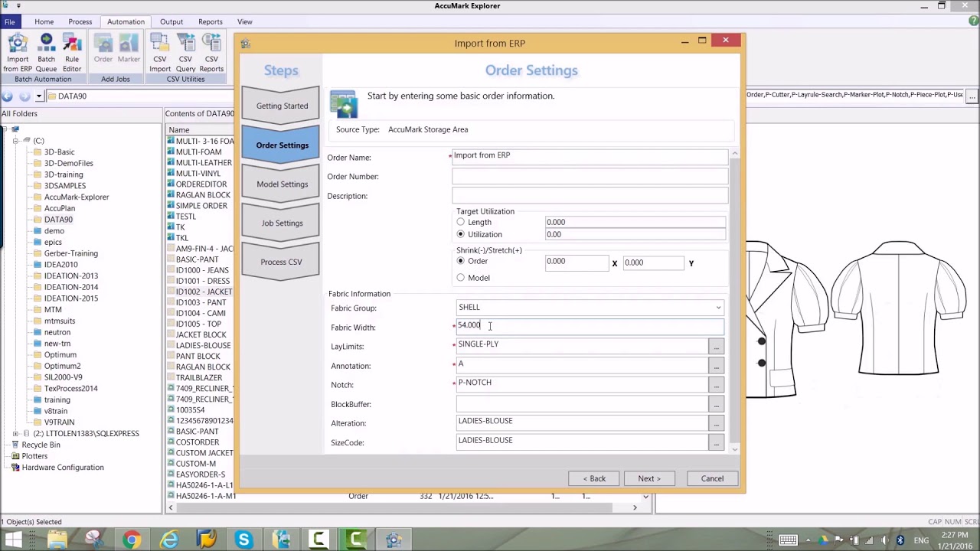Collapse the root computer tree node
This screenshot has height=551, width=980.
[5, 129]
